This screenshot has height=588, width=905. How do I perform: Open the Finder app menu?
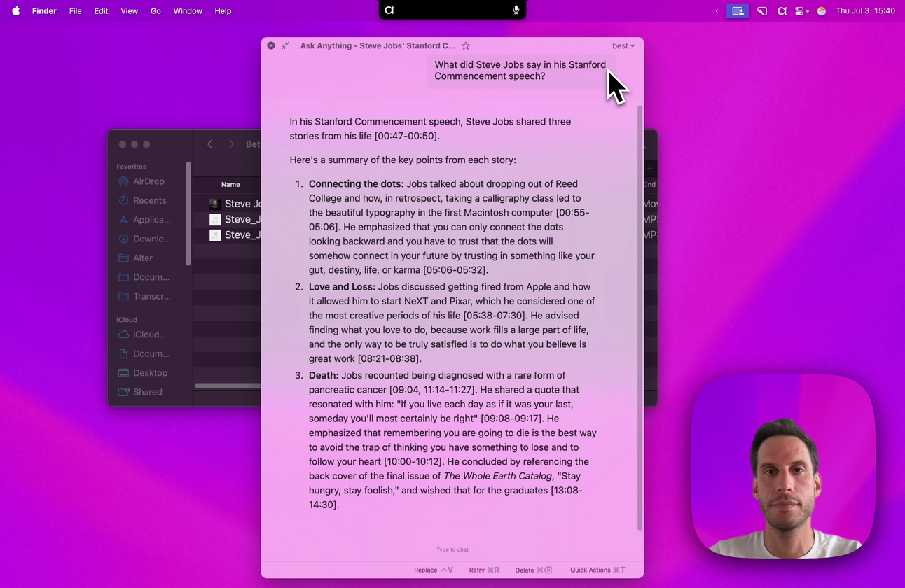click(44, 10)
